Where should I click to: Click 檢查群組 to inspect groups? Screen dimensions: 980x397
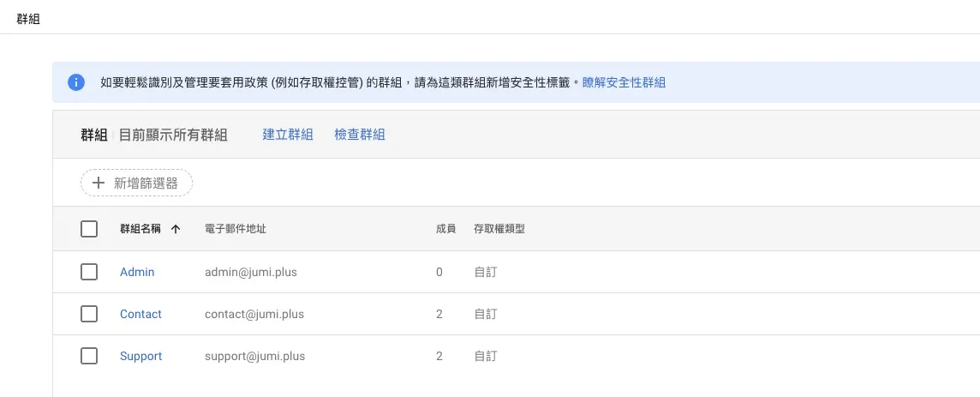pyautogui.click(x=360, y=135)
